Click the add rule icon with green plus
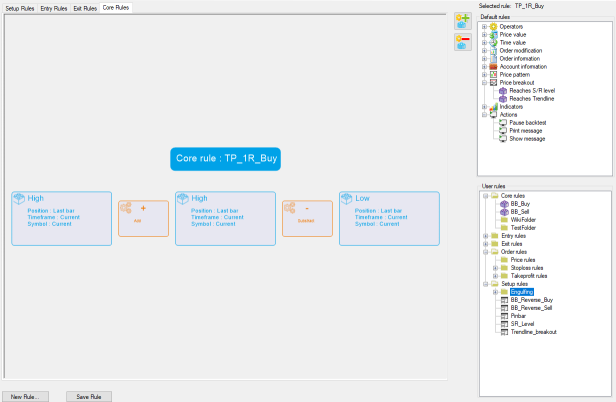616x402 pixels. (463, 21)
